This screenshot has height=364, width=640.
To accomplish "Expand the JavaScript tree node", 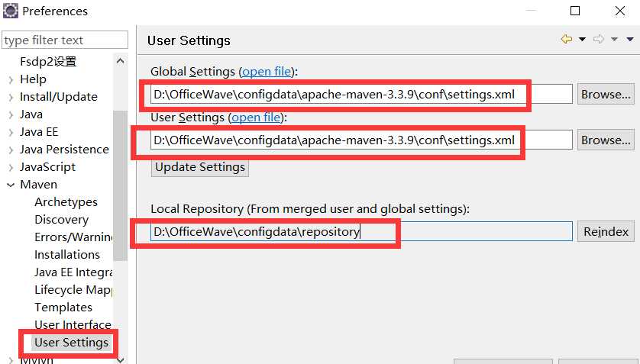I will click(x=10, y=167).
